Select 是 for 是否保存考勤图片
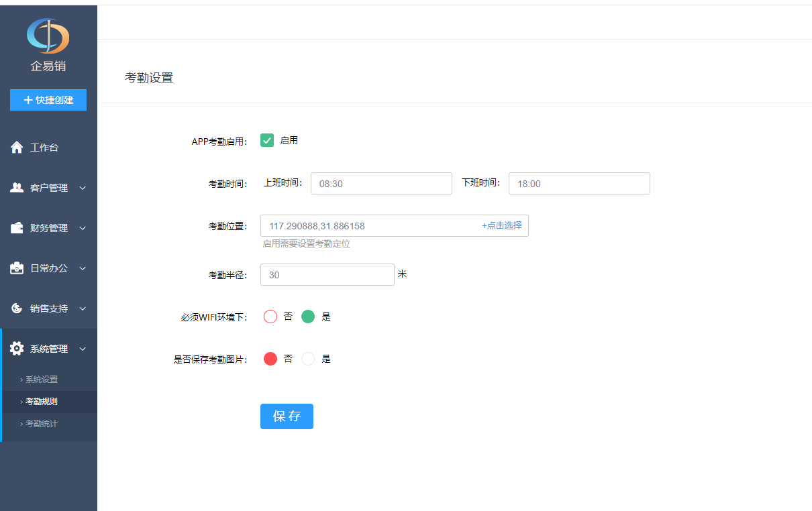The width and height of the screenshot is (812, 511). (x=308, y=359)
